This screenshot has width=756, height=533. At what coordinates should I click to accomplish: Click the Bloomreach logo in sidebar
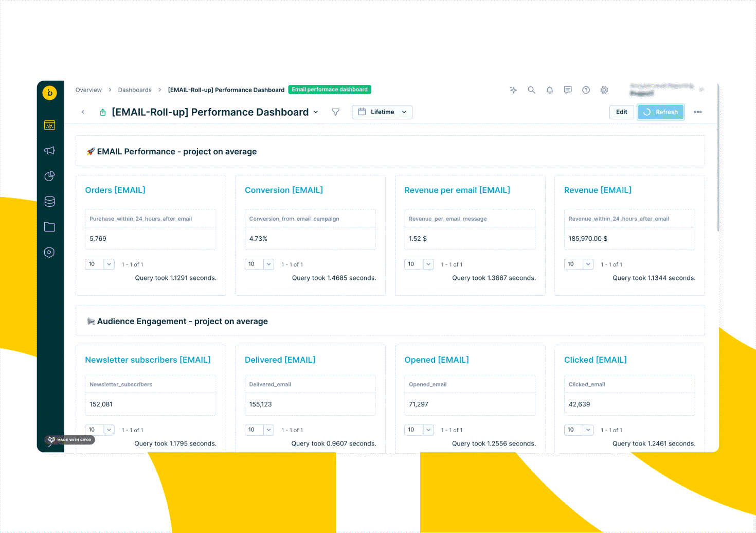tap(49, 93)
